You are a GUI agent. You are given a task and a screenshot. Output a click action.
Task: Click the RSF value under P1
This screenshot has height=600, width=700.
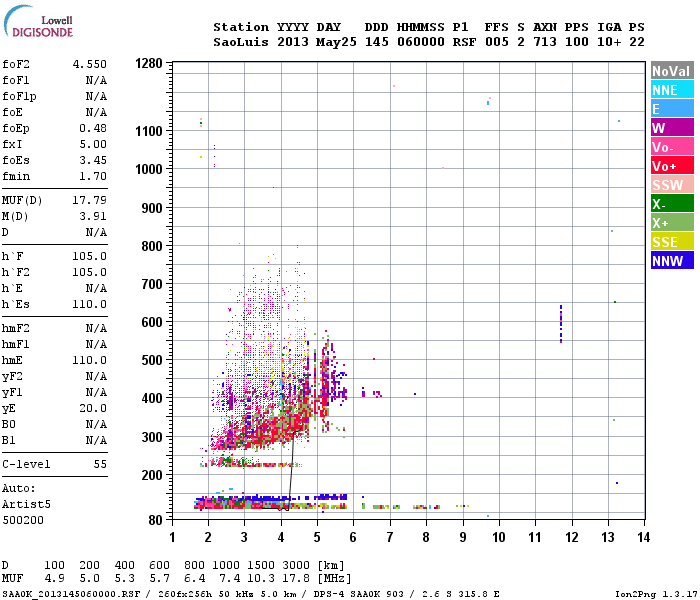click(464, 42)
